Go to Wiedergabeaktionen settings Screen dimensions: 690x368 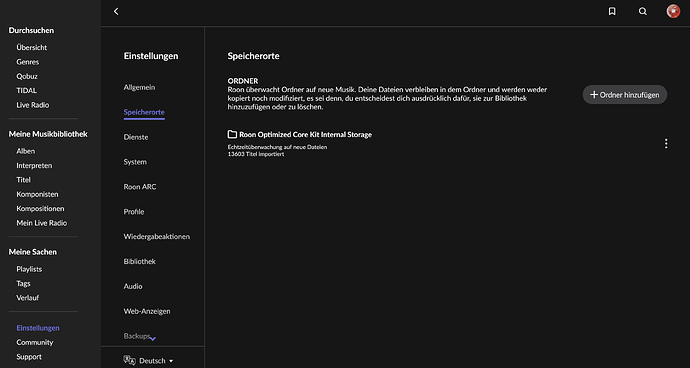156,236
